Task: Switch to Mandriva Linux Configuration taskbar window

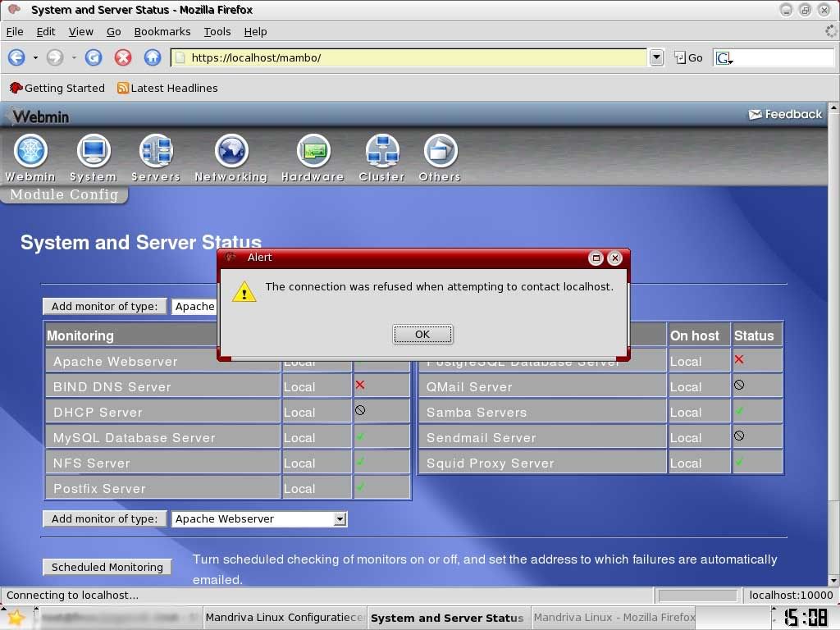Action: click(x=285, y=618)
